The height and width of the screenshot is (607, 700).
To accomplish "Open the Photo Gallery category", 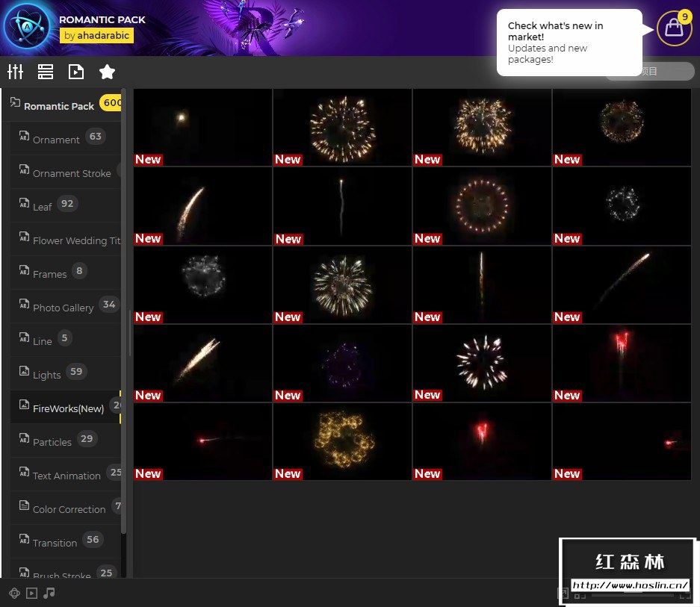I will pyautogui.click(x=66, y=306).
